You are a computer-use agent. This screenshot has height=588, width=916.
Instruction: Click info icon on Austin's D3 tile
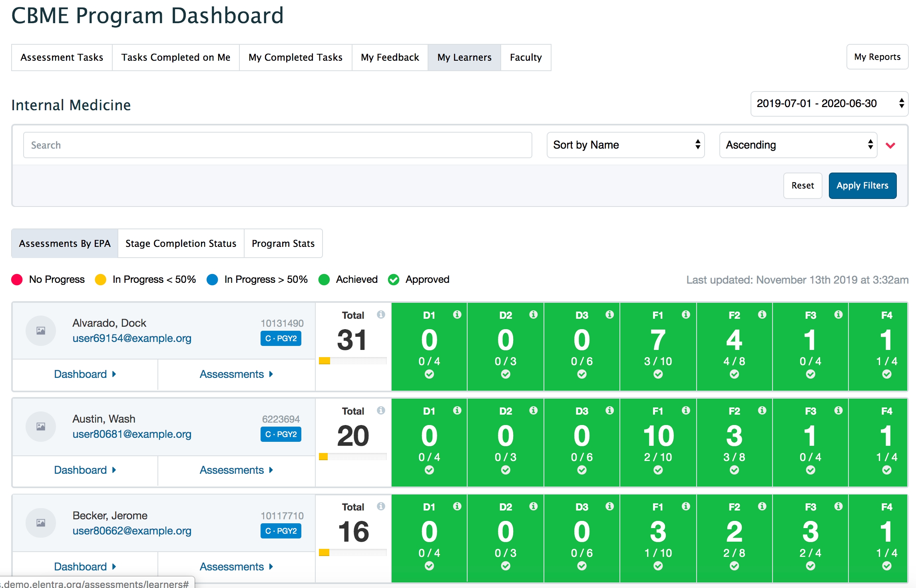(609, 411)
